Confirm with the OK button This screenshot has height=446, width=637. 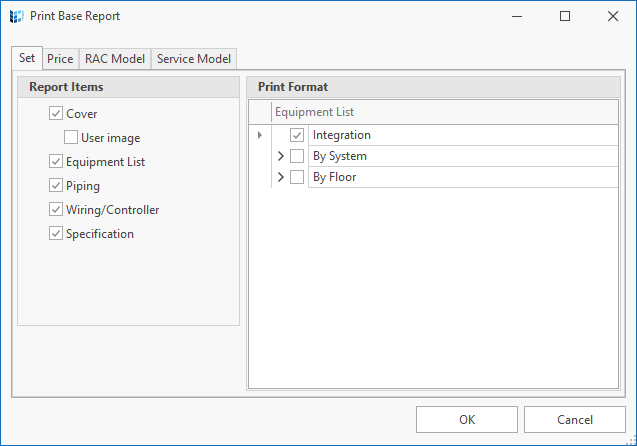[467, 420]
